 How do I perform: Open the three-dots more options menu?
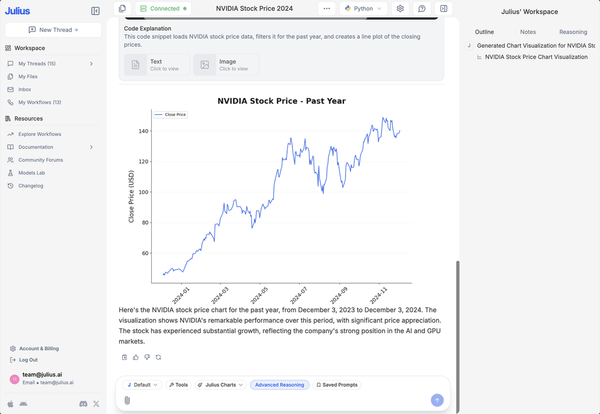click(x=326, y=8)
